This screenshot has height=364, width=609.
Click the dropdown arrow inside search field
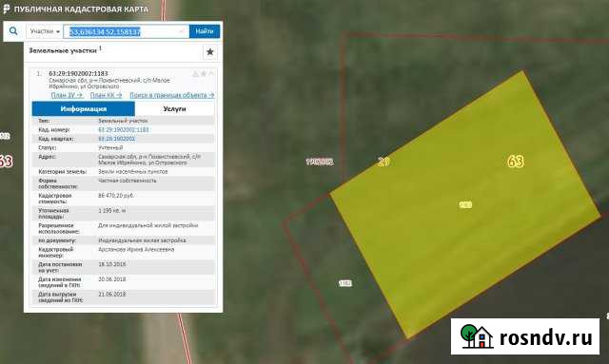(x=182, y=31)
